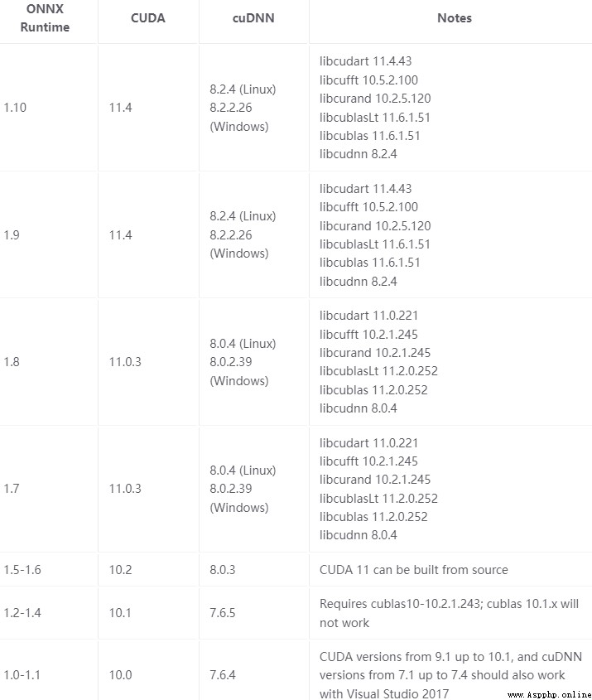Click the cuDNN column header
592x700 pixels.
click(253, 18)
